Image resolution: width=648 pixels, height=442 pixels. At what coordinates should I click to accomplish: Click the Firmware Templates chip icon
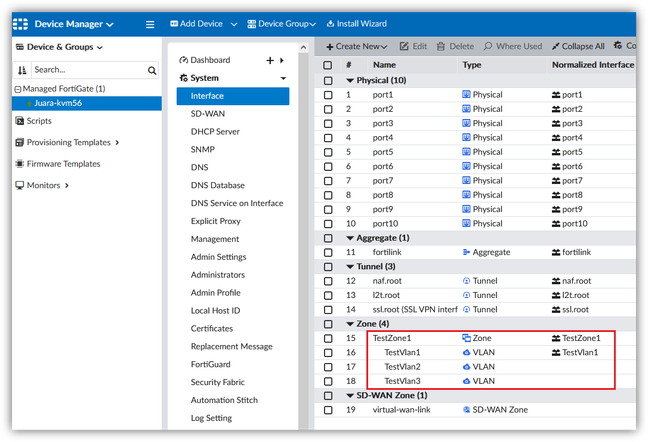[19, 164]
